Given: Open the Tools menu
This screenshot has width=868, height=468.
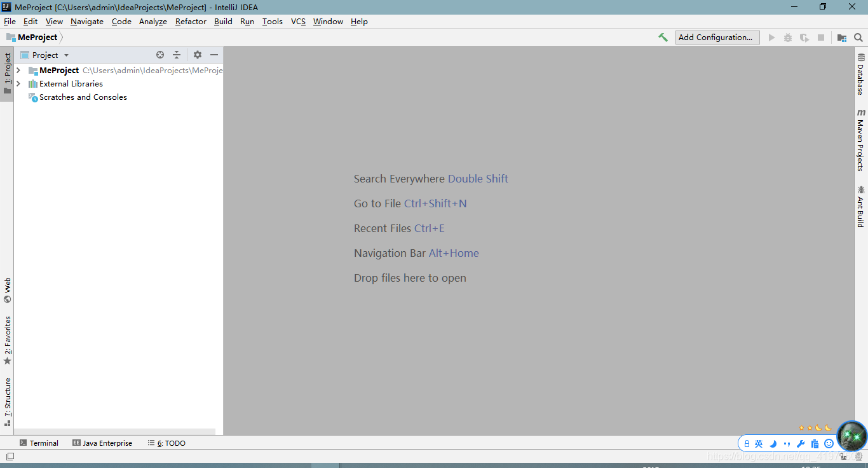Looking at the screenshot, I should 273,22.
